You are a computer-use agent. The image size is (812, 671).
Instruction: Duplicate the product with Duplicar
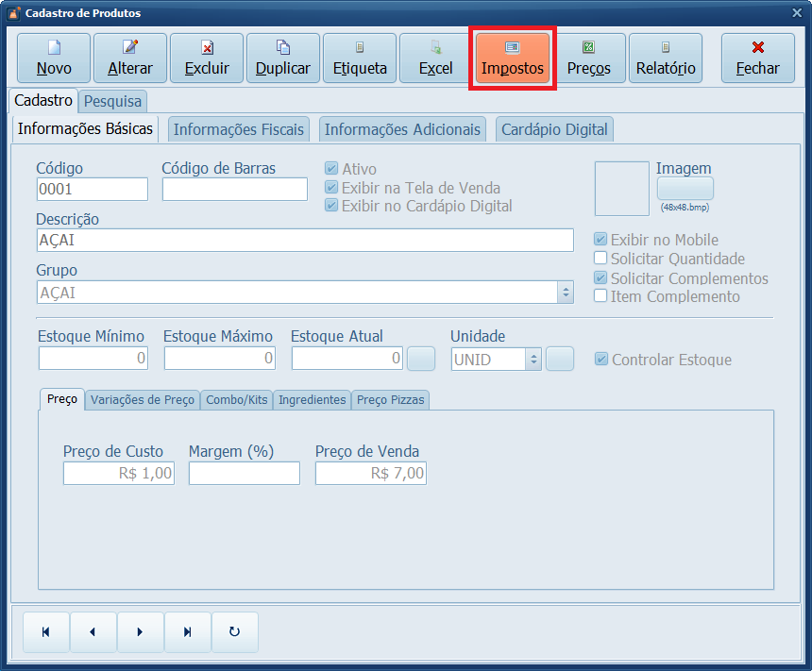click(x=282, y=59)
